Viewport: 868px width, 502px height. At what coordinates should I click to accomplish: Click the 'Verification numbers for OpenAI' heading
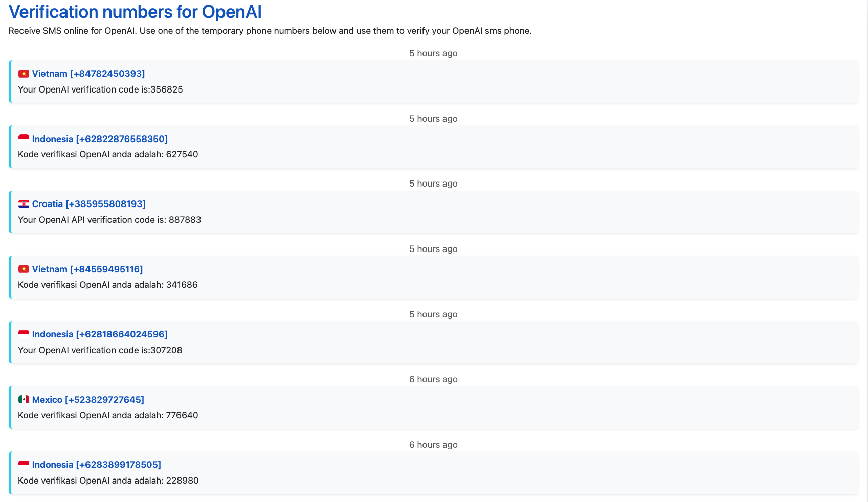136,12
